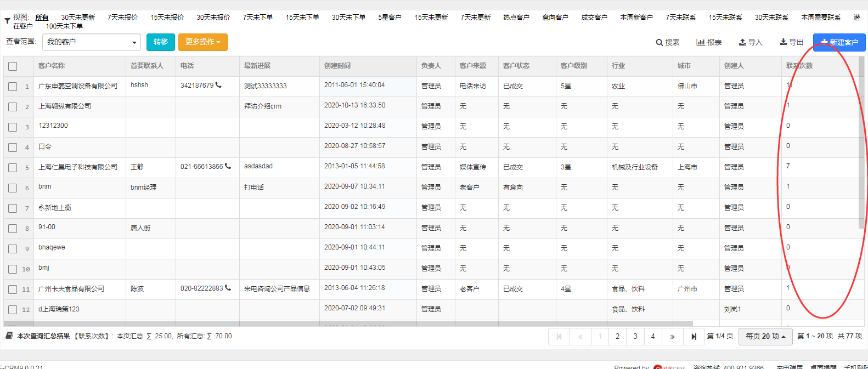
Task: Go to page 3 in pagination
Action: point(635,337)
